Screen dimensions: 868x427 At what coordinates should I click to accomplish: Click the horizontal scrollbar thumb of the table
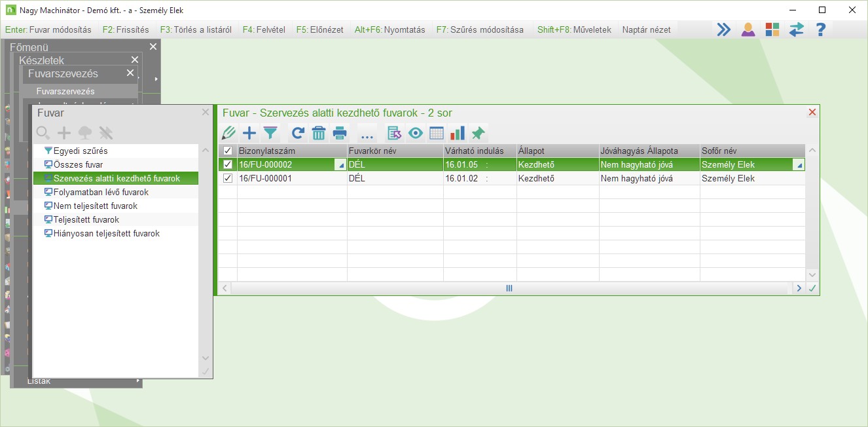[509, 288]
